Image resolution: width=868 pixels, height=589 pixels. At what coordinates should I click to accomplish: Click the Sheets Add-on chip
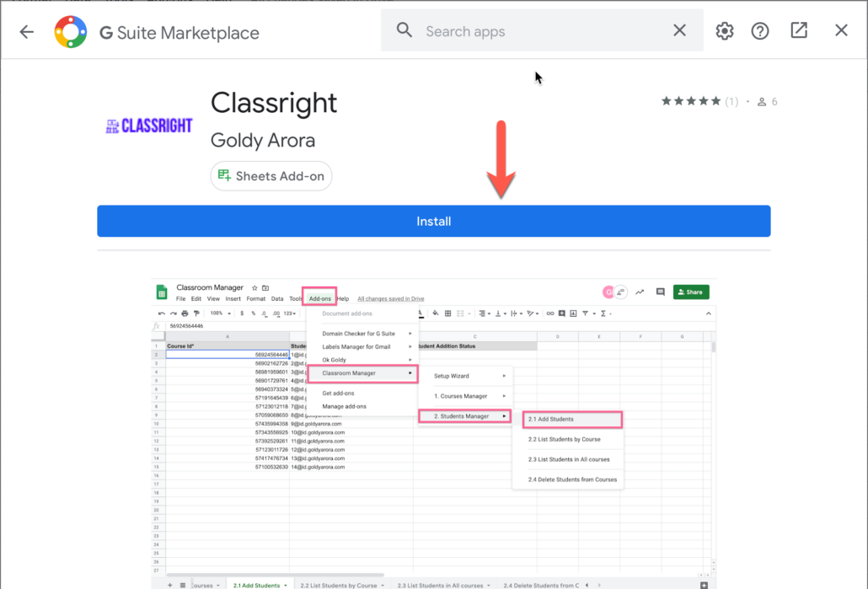click(271, 176)
